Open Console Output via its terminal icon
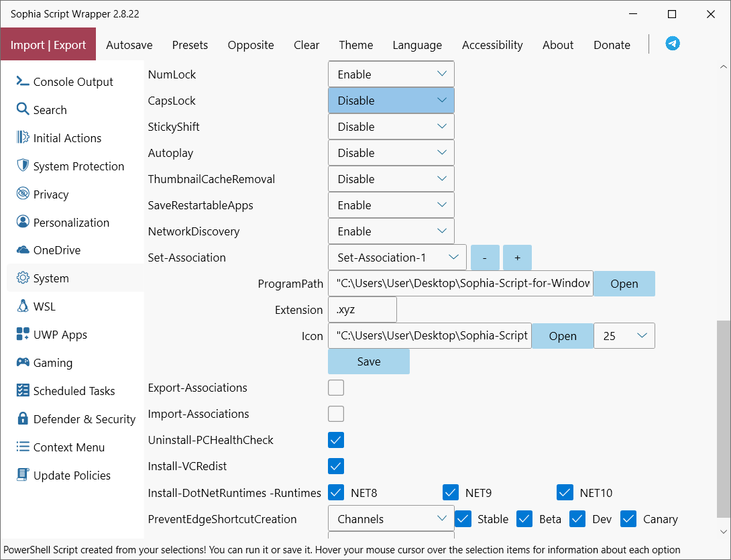 coord(23,81)
